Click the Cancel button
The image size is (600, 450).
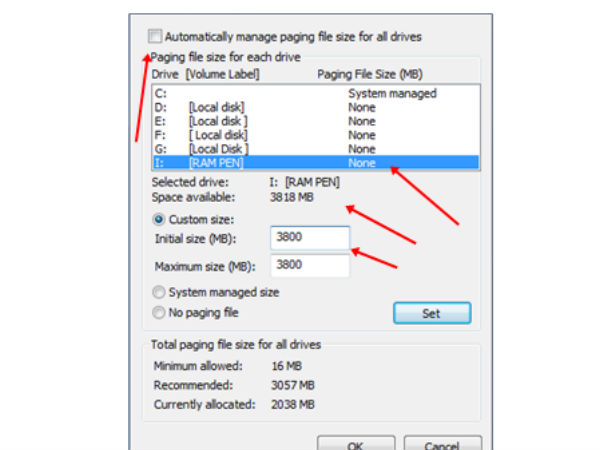443,443
